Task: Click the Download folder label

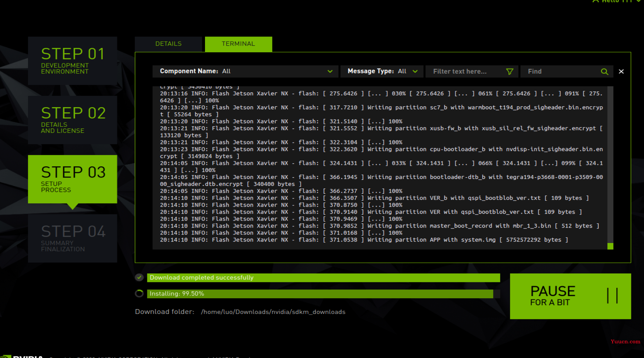Action: click(165, 312)
